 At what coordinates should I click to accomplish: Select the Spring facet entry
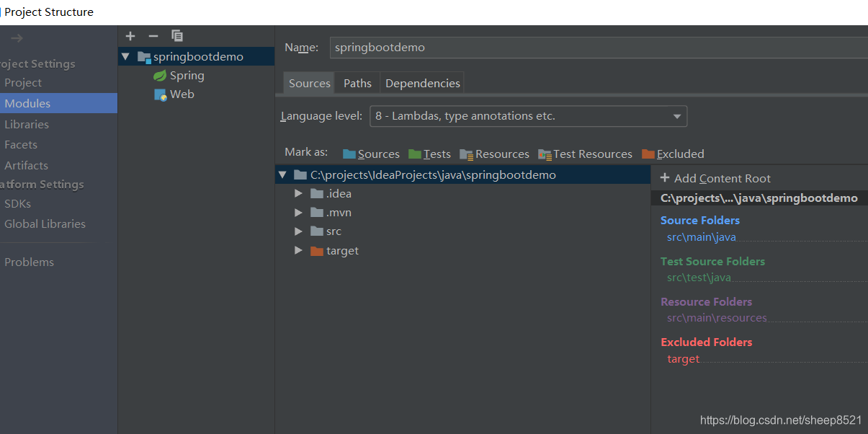click(187, 76)
